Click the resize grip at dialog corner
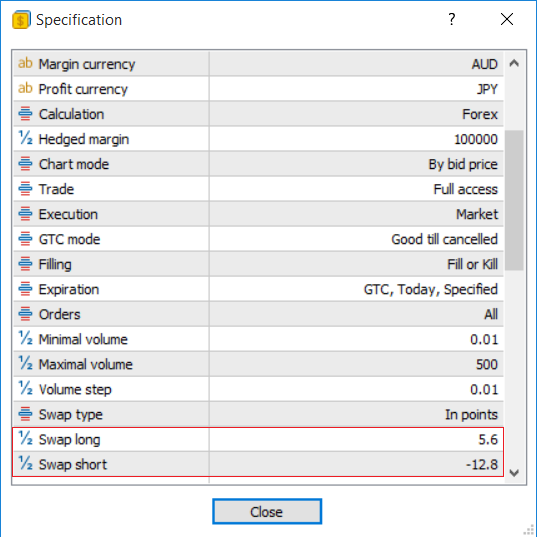Image resolution: width=537 pixels, height=537 pixels. coord(530,529)
